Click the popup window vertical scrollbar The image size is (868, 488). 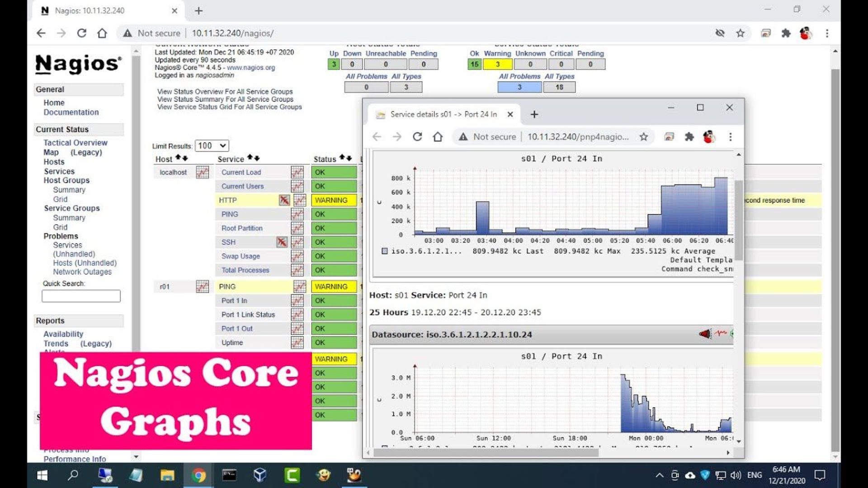tap(738, 220)
